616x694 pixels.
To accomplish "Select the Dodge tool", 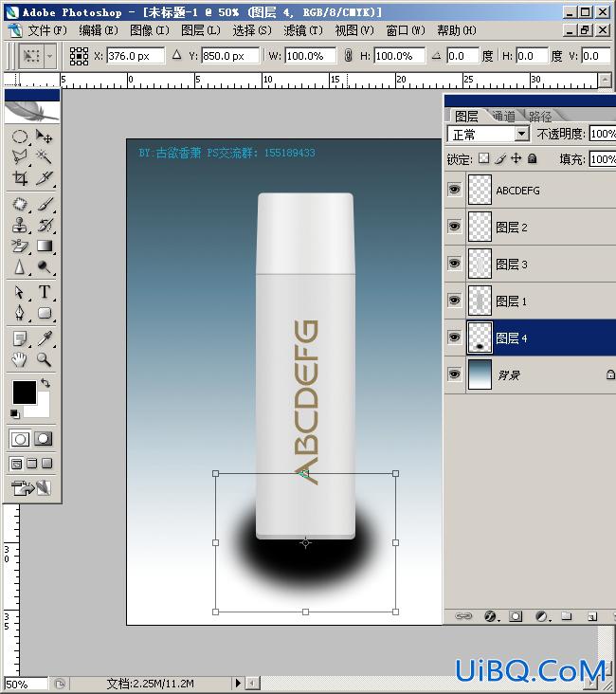I will [x=44, y=267].
